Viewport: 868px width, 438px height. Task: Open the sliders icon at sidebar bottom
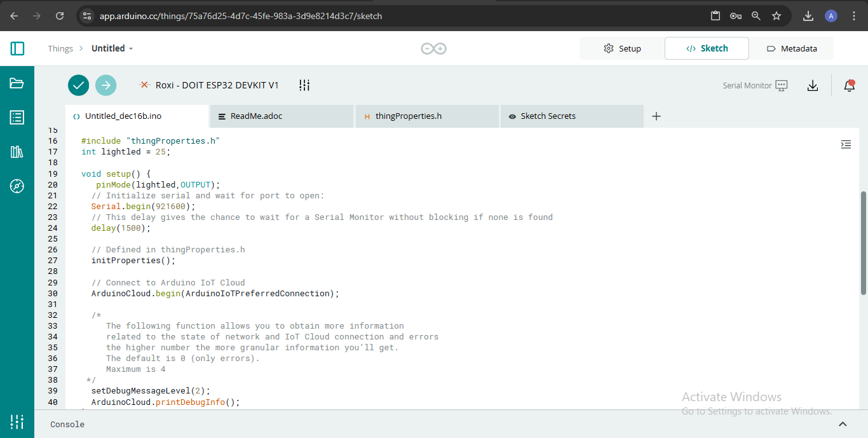click(x=17, y=421)
